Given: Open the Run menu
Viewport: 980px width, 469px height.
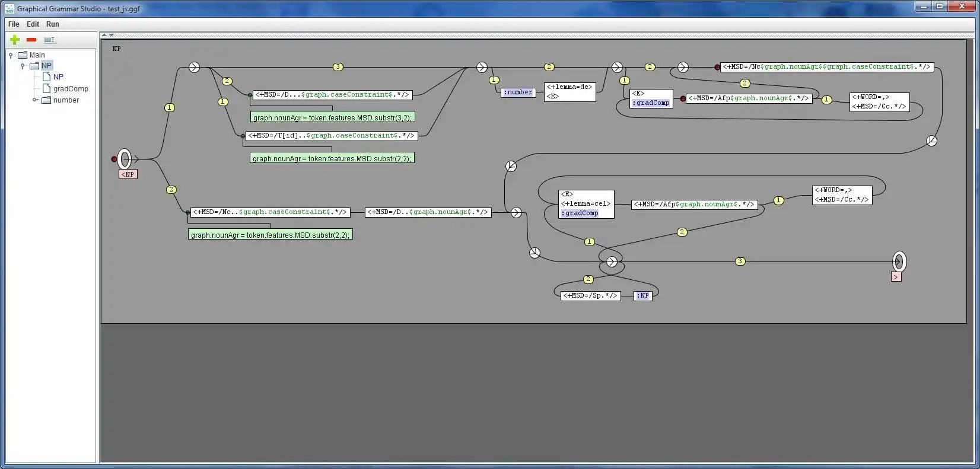Looking at the screenshot, I should click(53, 24).
